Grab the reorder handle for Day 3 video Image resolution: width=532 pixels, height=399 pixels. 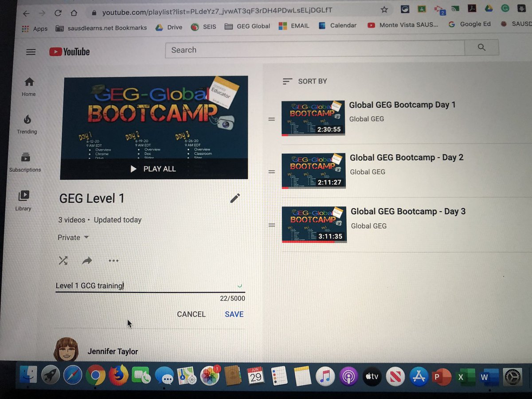tap(272, 225)
